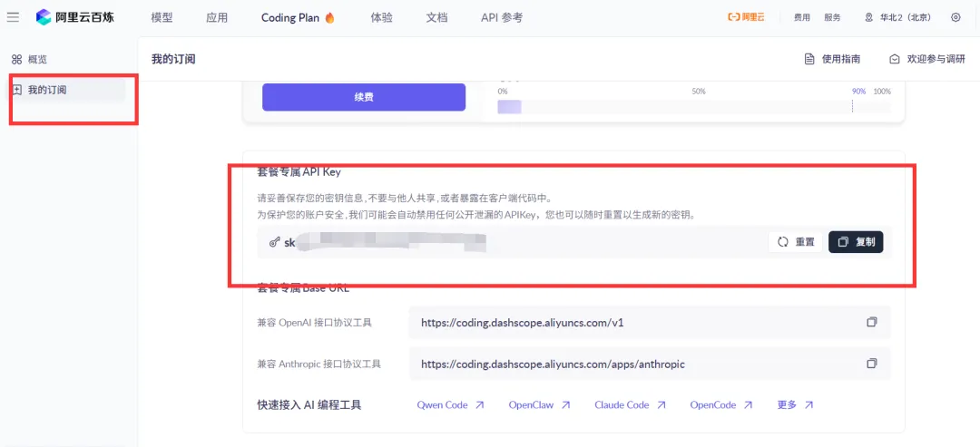Open the 服务 link

[x=832, y=17]
